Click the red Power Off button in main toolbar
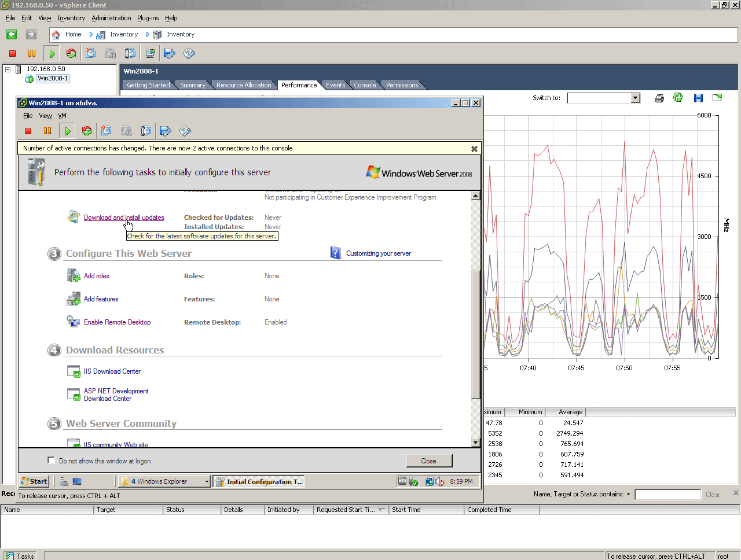 pyautogui.click(x=12, y=53)
